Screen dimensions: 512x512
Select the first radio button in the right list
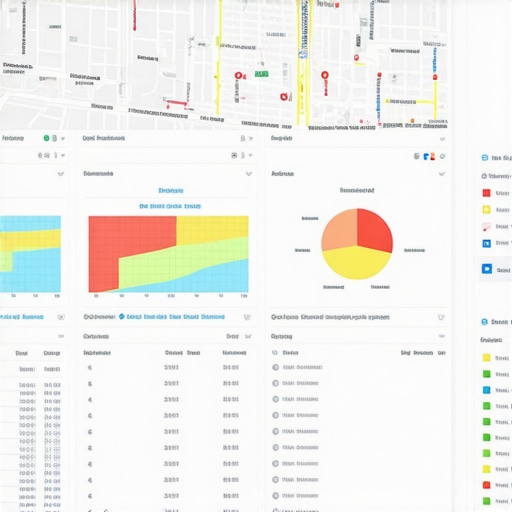coord(275,367)
